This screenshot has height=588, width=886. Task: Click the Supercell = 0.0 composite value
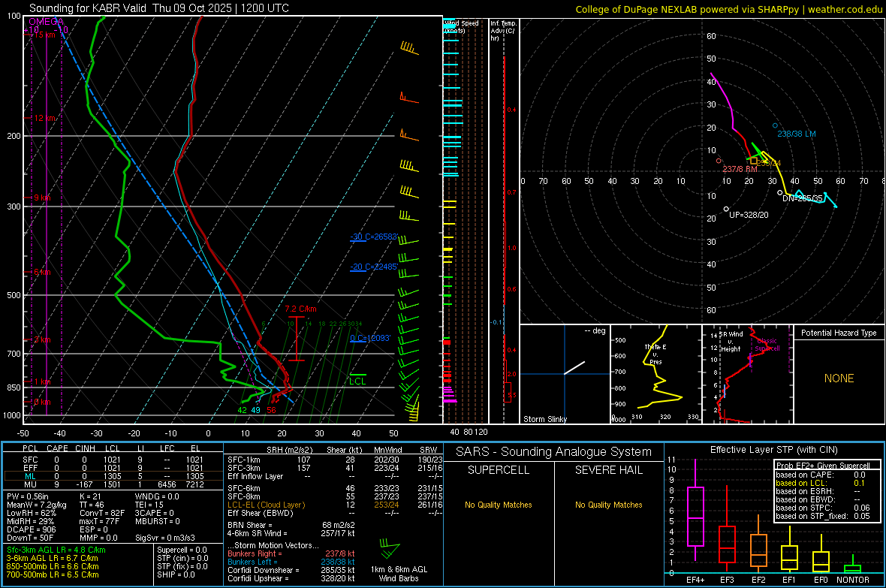click(182, 550)
